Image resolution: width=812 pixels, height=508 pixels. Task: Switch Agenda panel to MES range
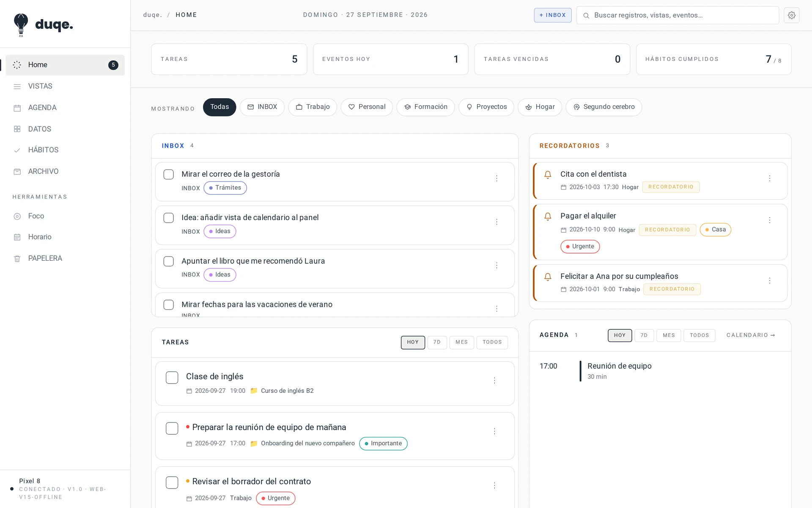pos(669,336)
